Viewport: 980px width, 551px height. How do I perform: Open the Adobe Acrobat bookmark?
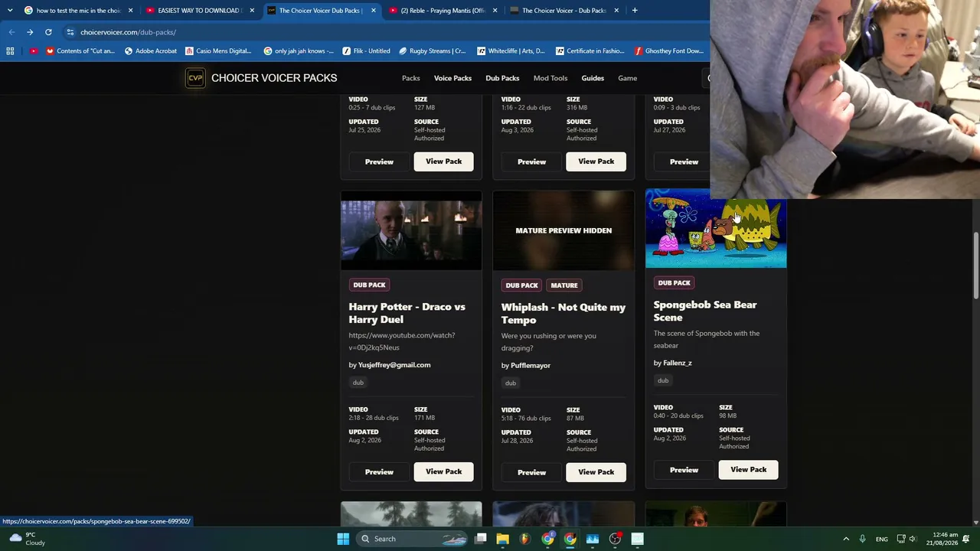coord(150,51)
